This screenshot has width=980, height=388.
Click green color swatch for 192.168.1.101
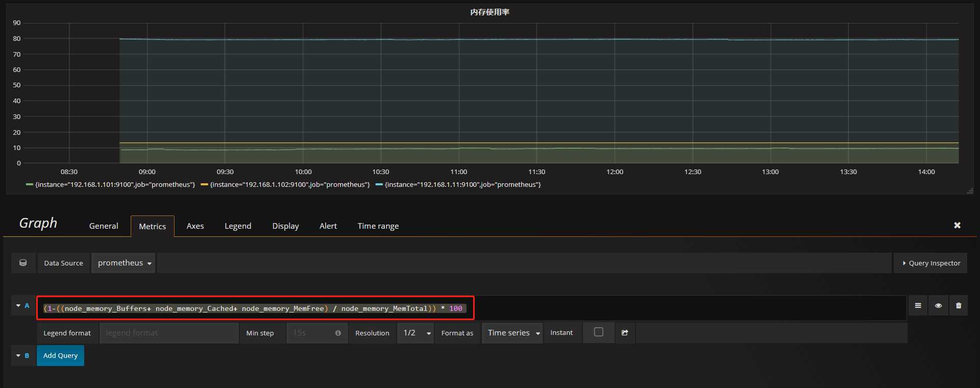point(29,185)
